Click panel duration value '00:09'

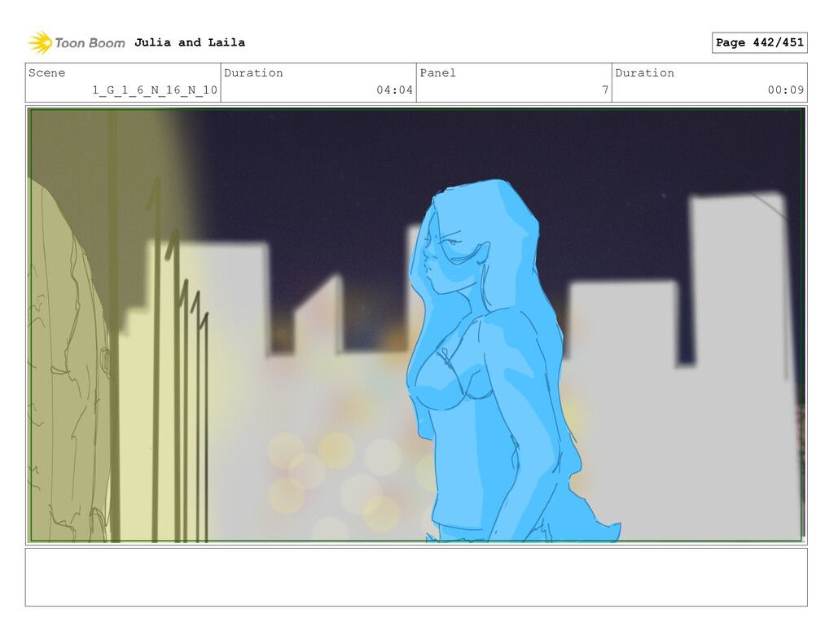coord(786,90)
